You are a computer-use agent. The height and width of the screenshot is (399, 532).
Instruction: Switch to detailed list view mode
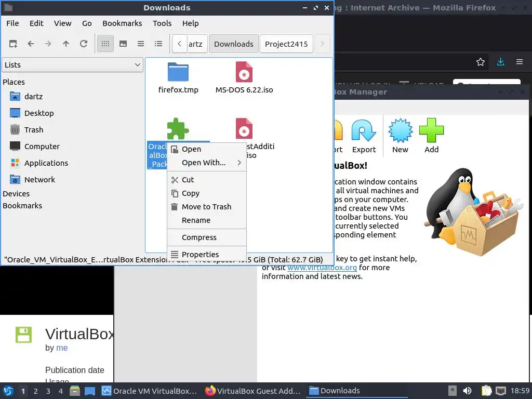[x=158, y=44]
